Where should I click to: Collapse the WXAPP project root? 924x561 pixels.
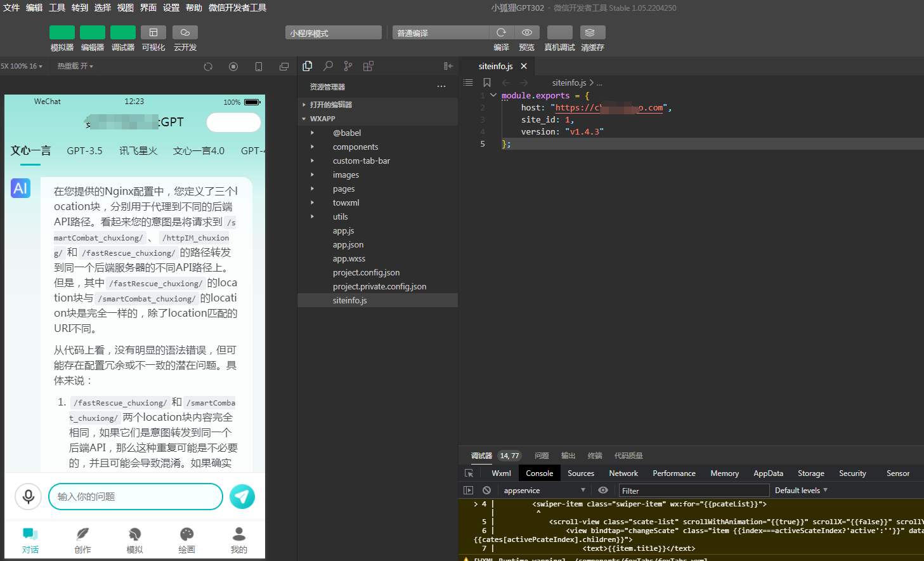click(377, 119)
